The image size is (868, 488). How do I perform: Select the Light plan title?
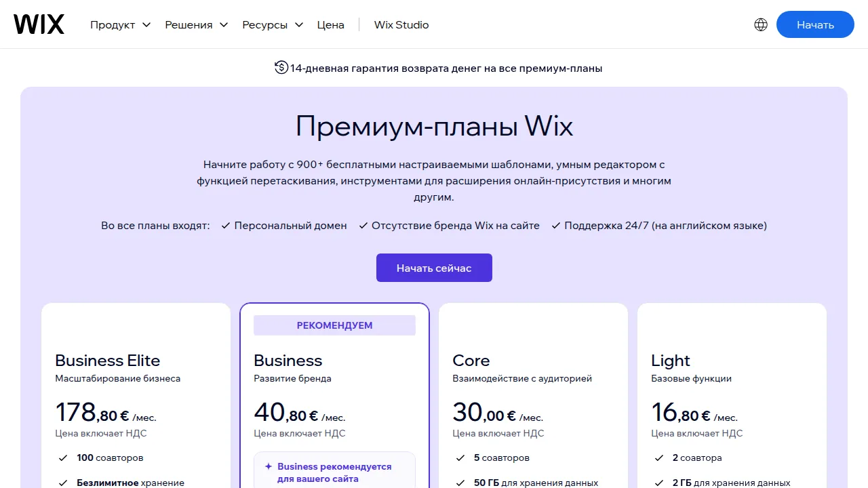[x=670, y=361]
